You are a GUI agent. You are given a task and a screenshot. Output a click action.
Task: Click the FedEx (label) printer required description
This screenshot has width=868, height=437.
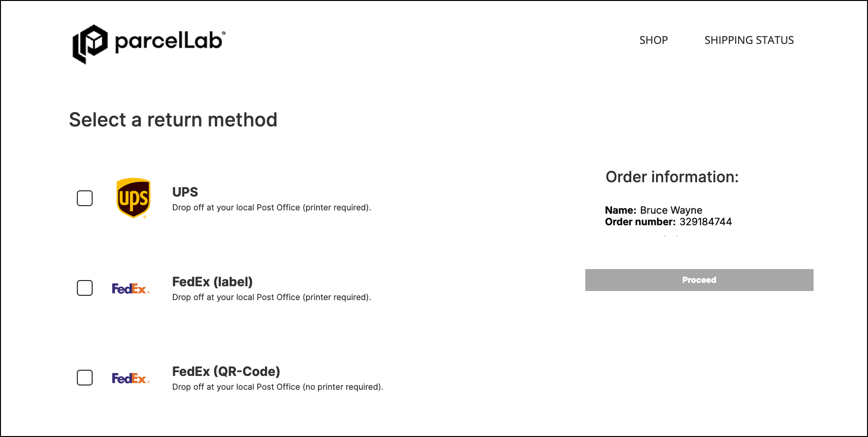[271, 297]
